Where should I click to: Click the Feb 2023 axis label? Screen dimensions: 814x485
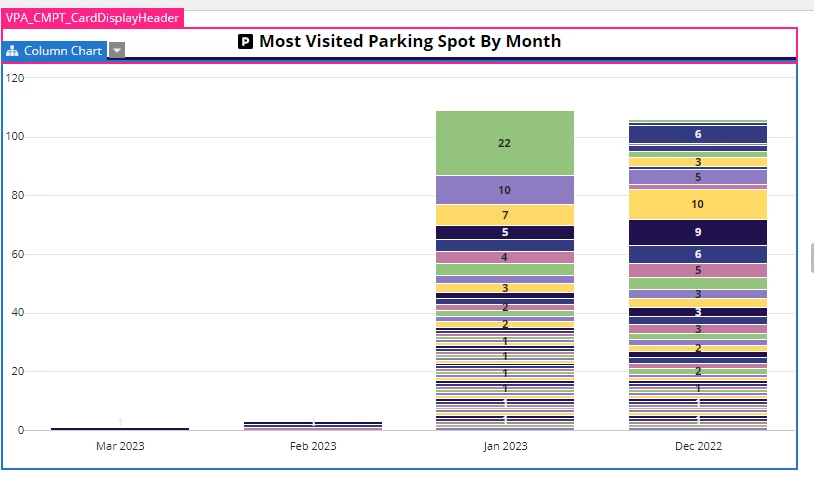(x=313, y=446)
